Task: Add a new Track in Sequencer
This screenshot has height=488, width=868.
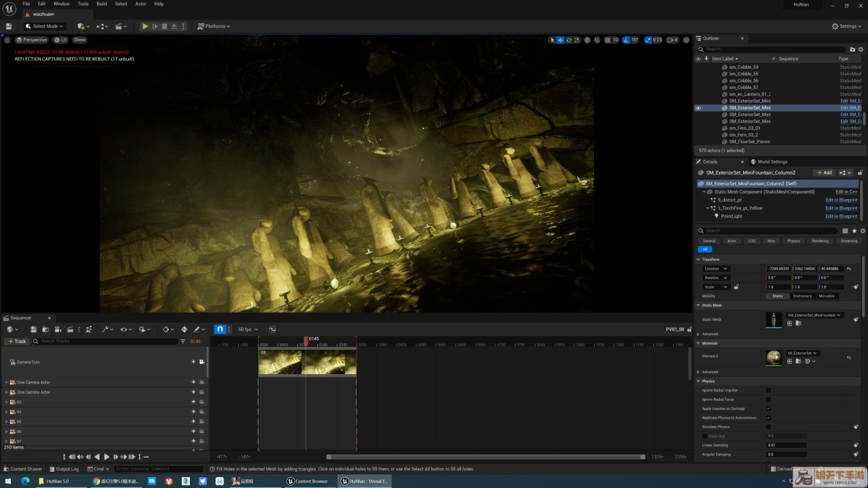Action: tap(17, 341)
